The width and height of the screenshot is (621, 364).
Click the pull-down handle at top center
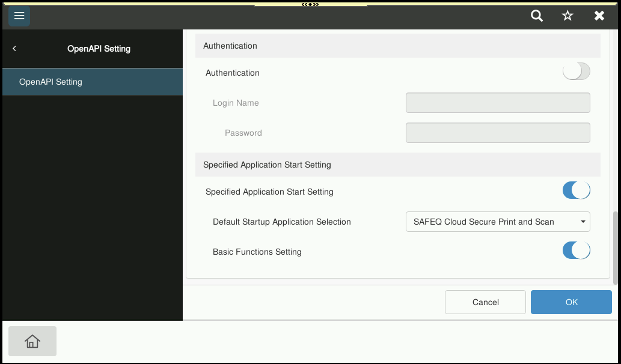(310, 4)
